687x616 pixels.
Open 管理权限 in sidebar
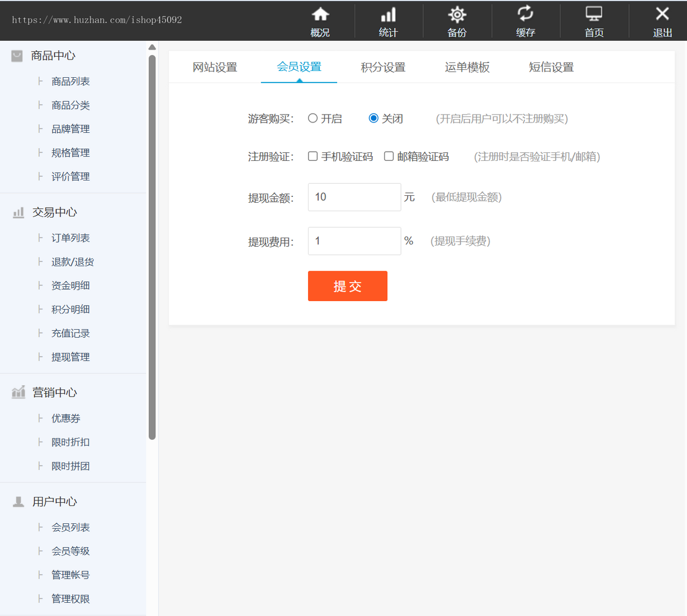(70, 599)
